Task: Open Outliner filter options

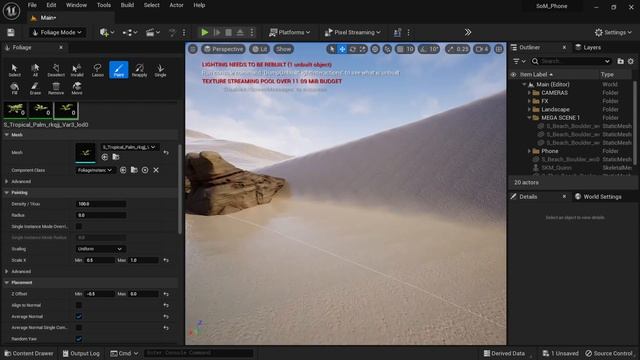Action: (519, 61)
